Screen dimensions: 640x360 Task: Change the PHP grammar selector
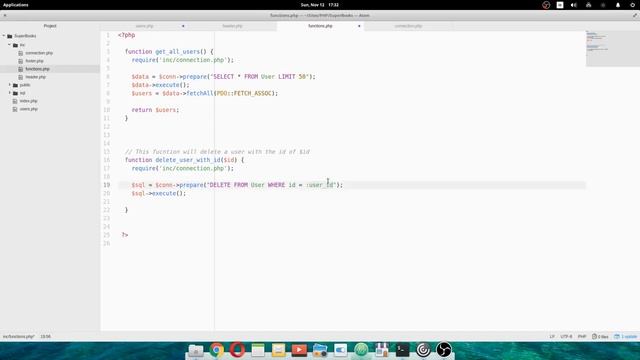[x=582, y=337]
